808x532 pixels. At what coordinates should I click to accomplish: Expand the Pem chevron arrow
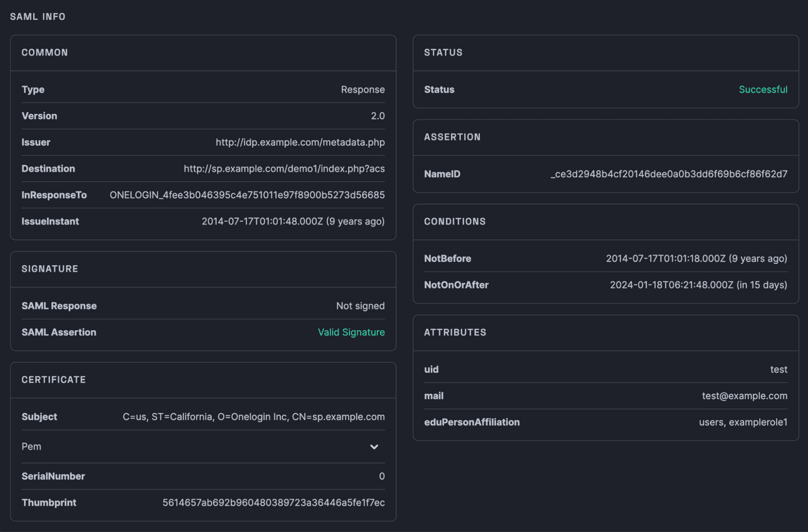374,447
